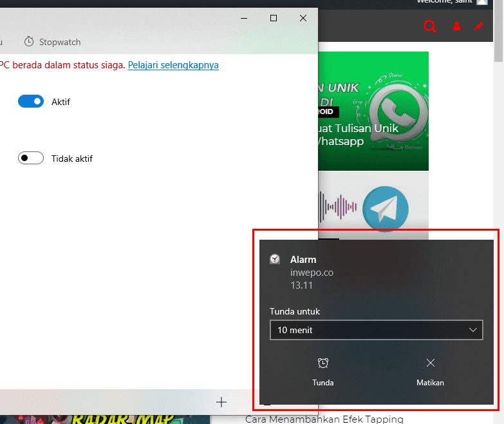Dismiss the alarm with Matikan button
Viewport: 504px width, 424px height.
coord(430,372)
